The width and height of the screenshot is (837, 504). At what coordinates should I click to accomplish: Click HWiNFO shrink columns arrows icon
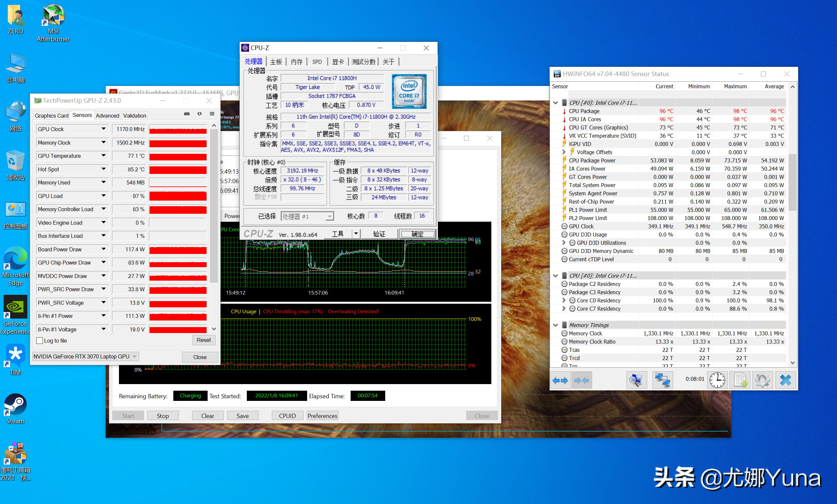(x=581, y=380)
